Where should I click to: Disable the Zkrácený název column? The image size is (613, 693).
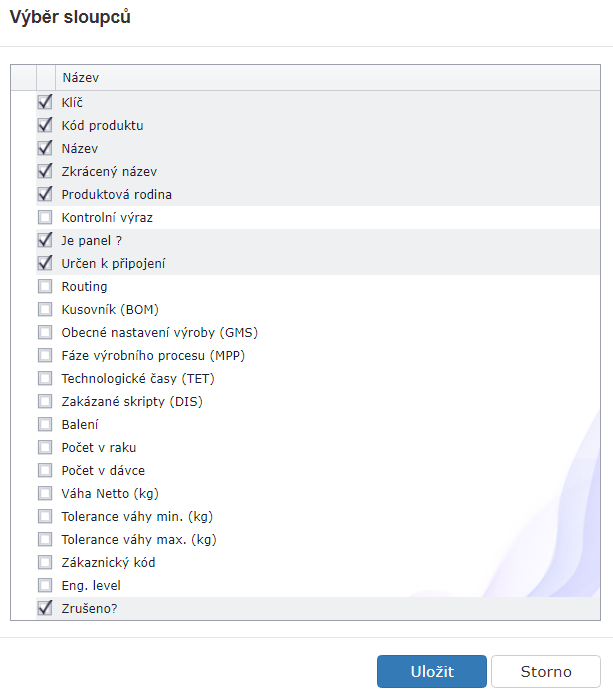[44, 171]
